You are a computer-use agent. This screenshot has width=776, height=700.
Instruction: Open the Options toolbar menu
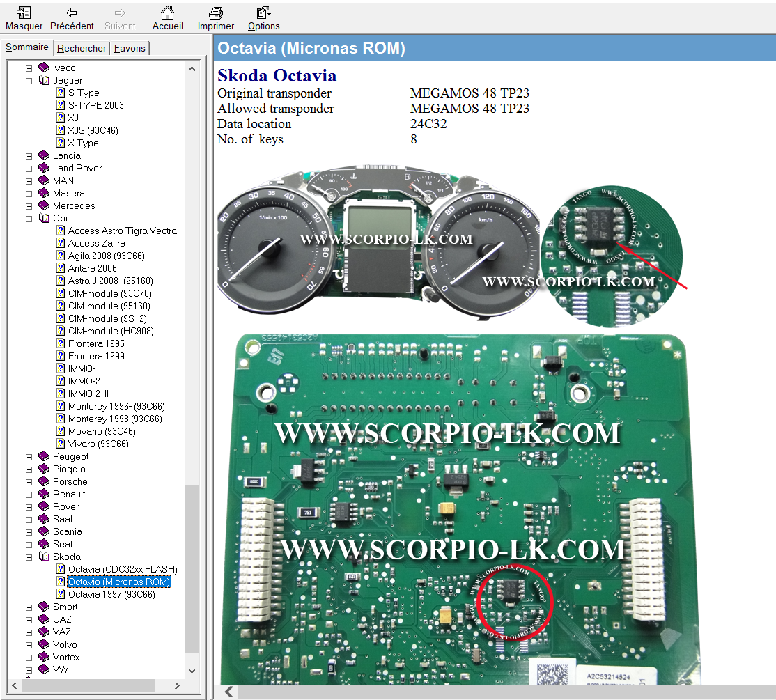263,13
